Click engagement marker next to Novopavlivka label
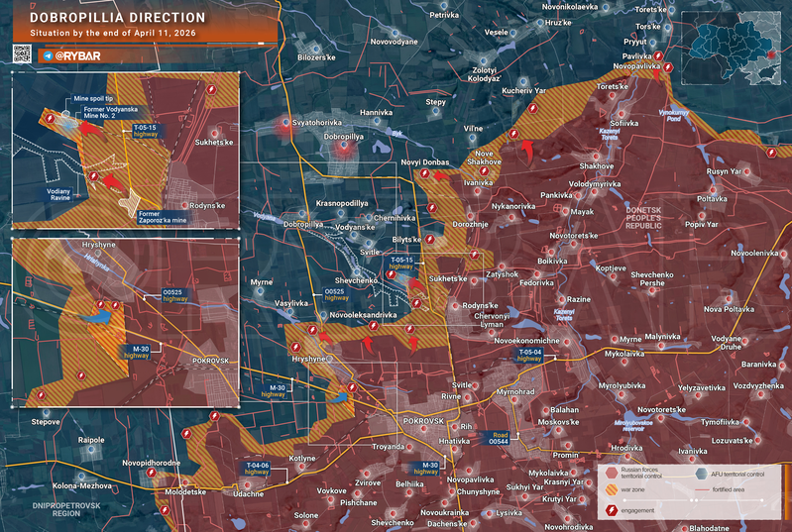This screenshot has height=532, width=792. pos(668,67)
